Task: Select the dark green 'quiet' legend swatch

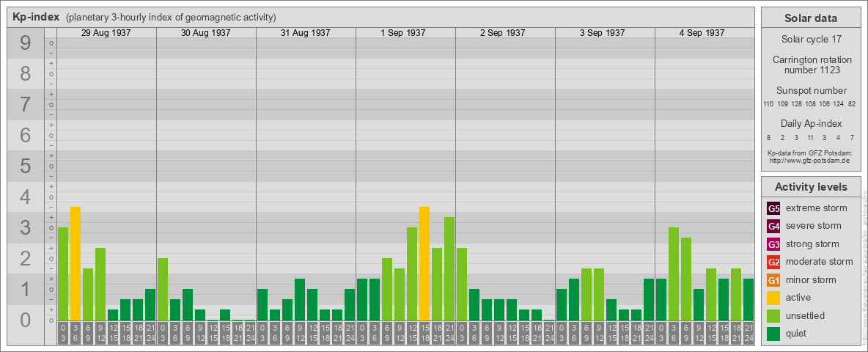Action: 773,333
